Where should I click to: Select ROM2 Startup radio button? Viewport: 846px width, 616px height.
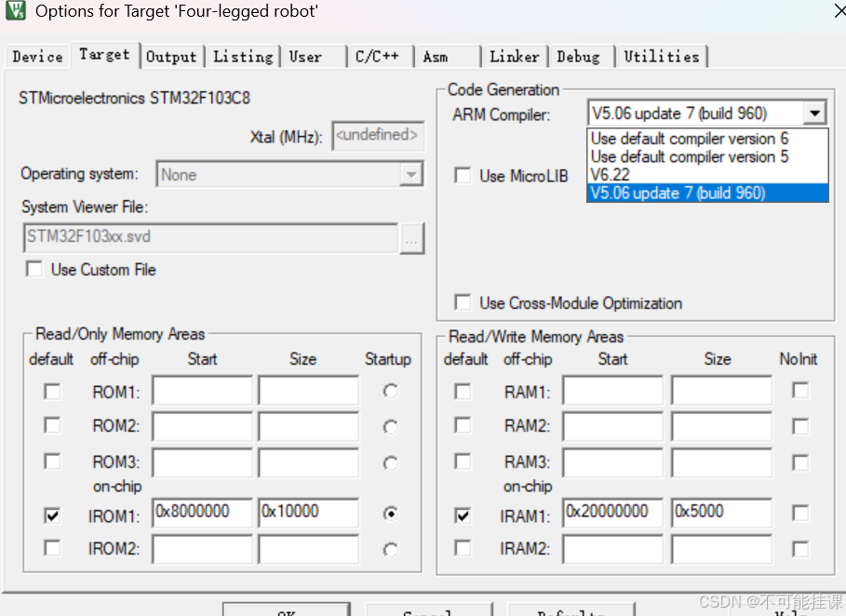click(391, 427)
